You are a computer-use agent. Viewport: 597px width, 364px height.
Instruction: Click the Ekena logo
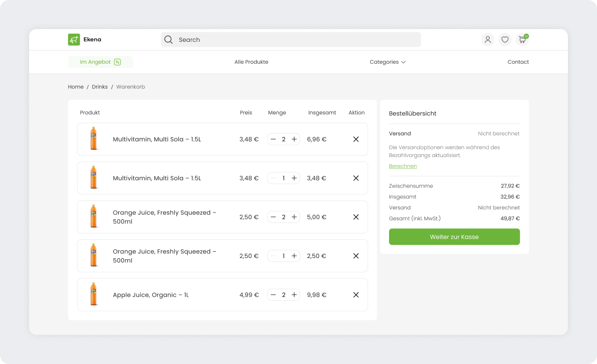[85, 40]
